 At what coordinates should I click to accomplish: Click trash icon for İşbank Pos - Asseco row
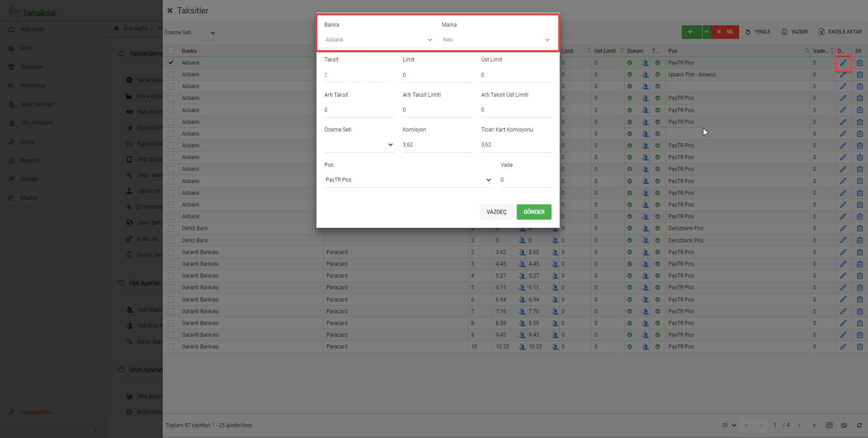(859, 75)
